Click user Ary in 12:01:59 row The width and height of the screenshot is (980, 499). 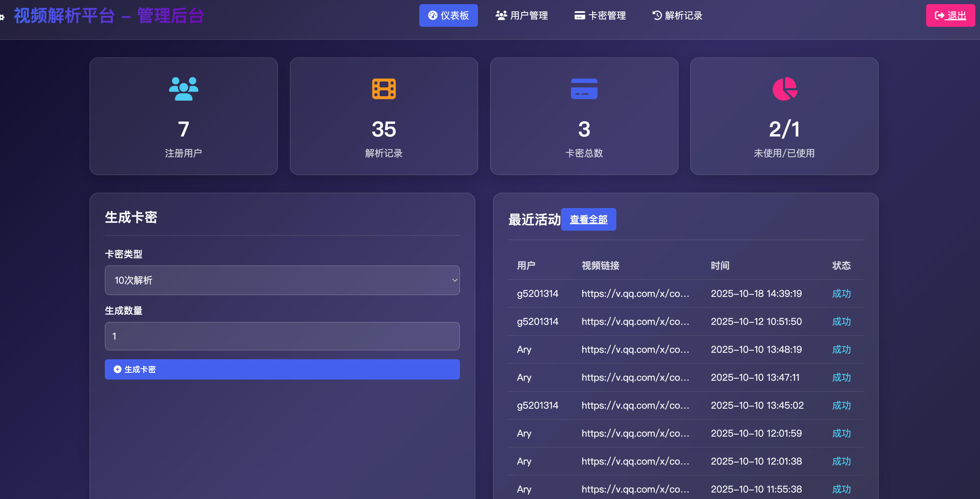tap(524, 433)
